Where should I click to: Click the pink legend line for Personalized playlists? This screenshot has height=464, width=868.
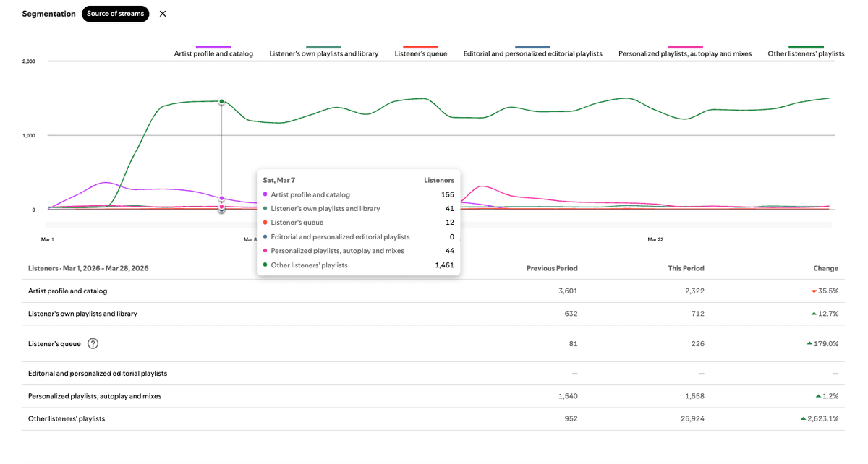coord(685,47)
